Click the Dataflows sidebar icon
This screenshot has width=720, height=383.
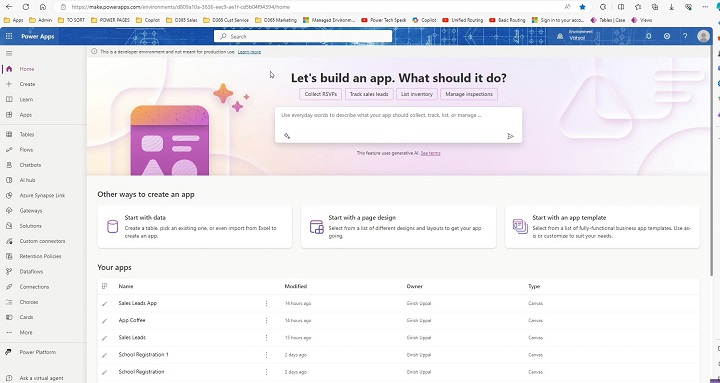point(9,271)
